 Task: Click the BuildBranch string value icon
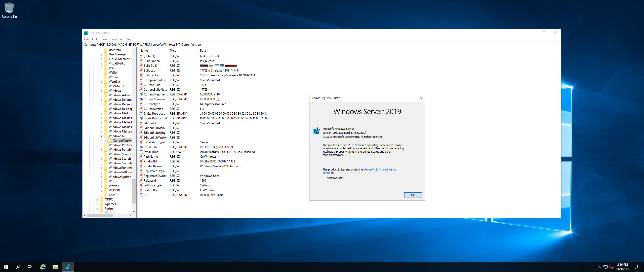141,61
